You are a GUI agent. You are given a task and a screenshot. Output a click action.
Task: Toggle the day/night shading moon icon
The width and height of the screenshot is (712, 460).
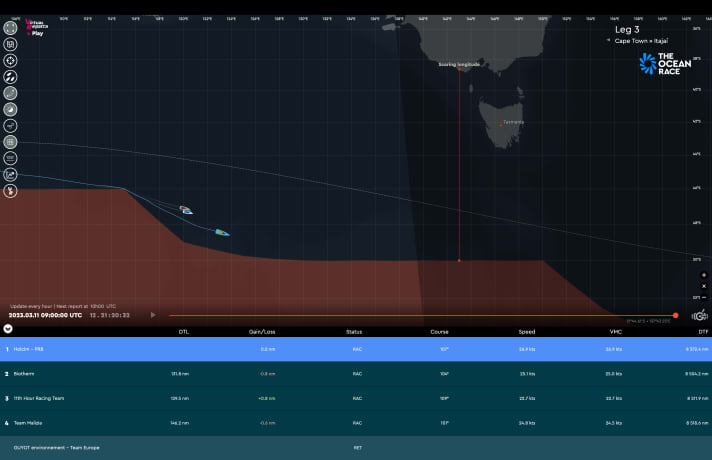click(x=10, y=109)
